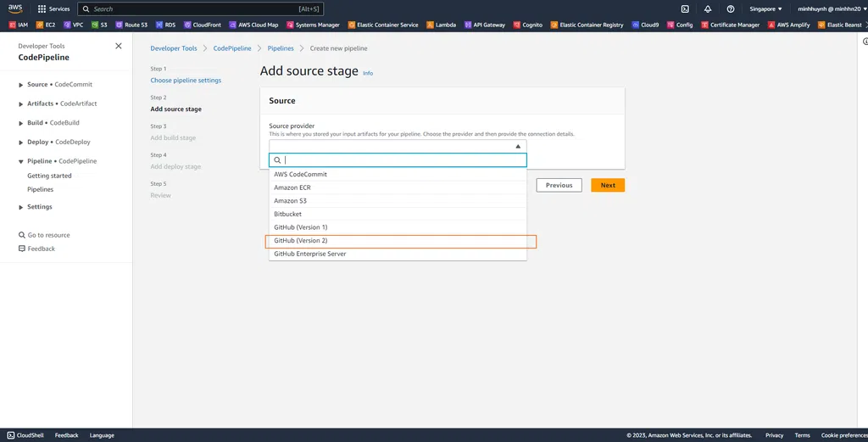Go to Choose pipeline settings step

(186, 81)
